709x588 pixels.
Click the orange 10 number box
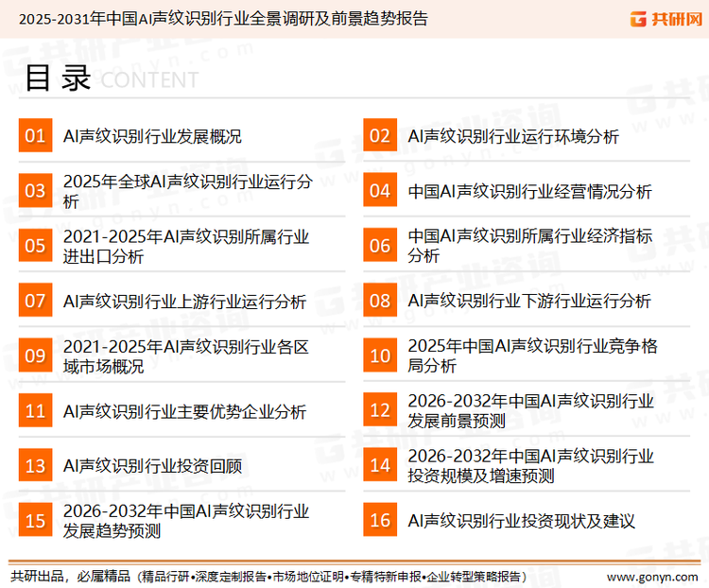click(x=380, y=355)
